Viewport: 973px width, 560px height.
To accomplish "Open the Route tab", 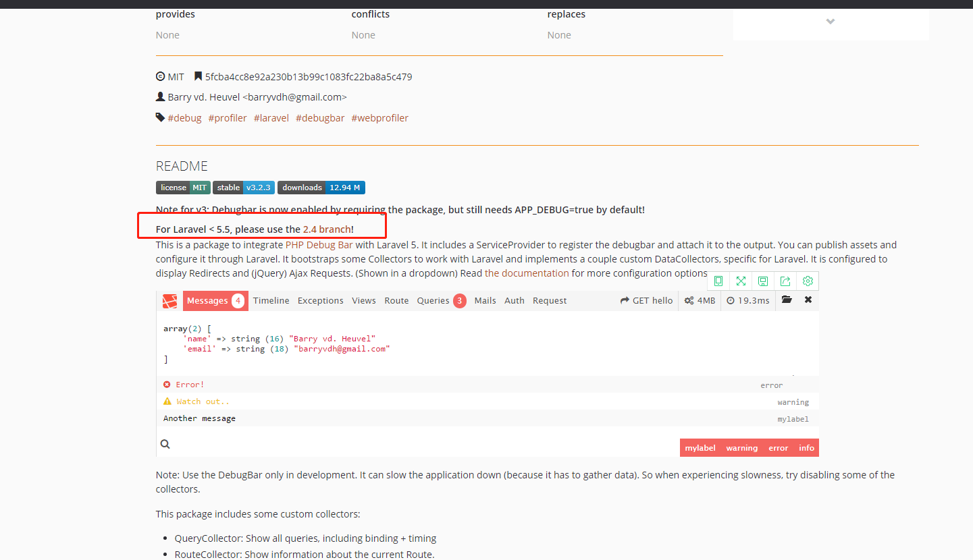I will (397, 301).
